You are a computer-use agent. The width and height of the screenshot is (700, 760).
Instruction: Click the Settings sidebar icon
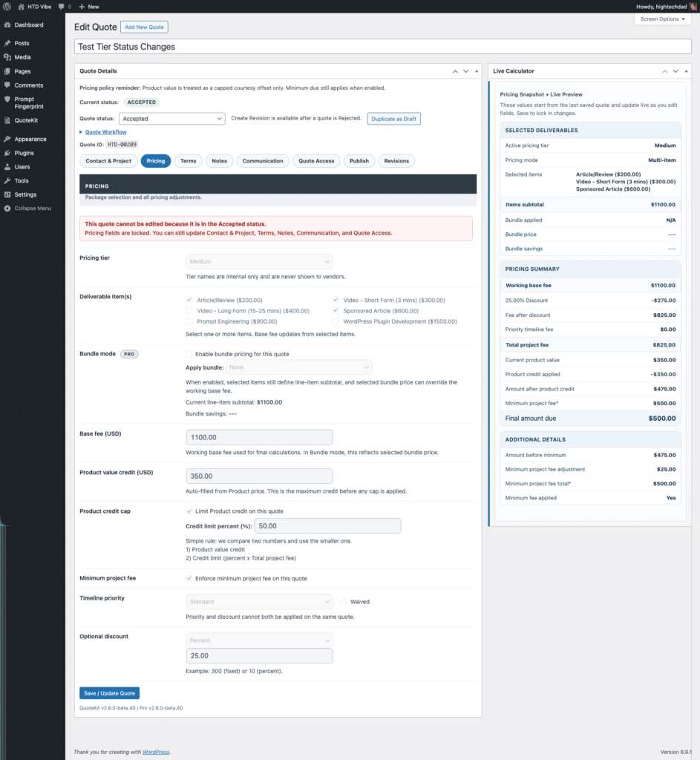[7, 195]
